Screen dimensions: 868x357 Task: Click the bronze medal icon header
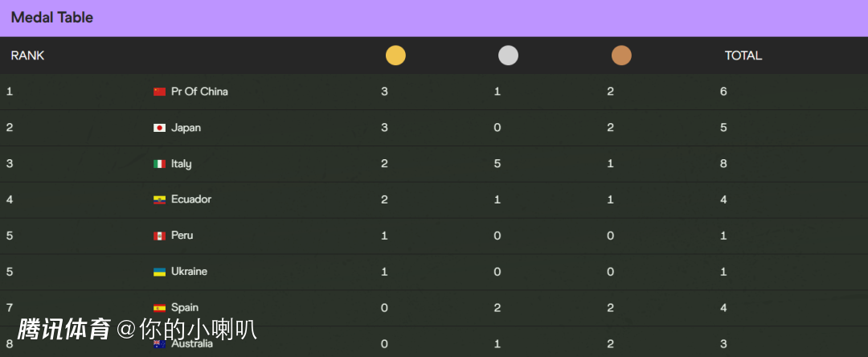[621, 55]
